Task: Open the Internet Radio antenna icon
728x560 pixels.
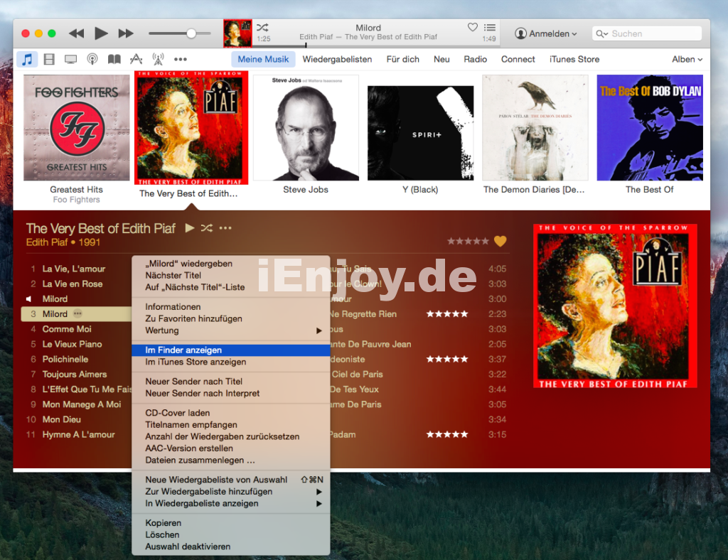Action: (x=159, y=59)
